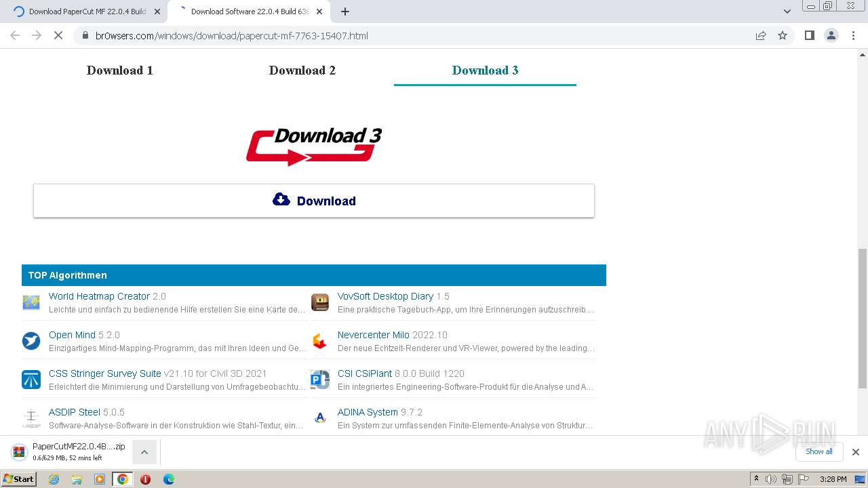Image resolution: width=868 pixels, height=488 pixels.
Task: Click the page vertical scrollbar
Action: click(863, 319)
